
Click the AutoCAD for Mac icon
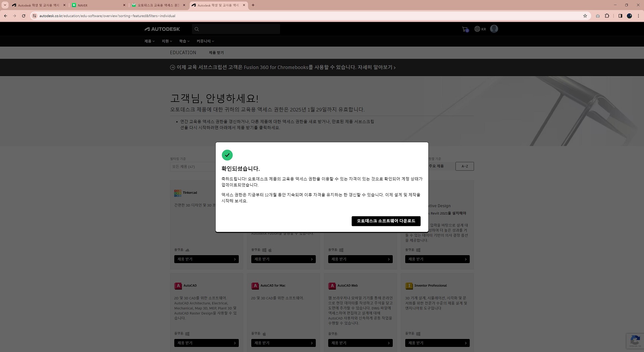coord(255,286)
